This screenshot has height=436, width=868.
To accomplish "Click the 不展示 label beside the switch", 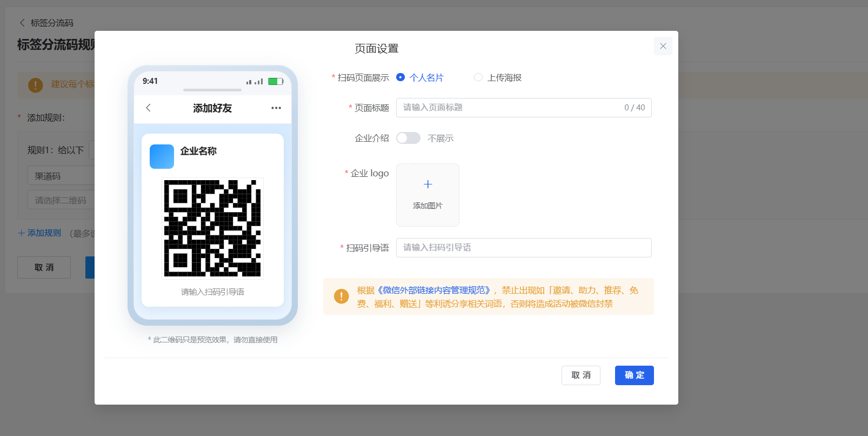I will click(440, 138).
